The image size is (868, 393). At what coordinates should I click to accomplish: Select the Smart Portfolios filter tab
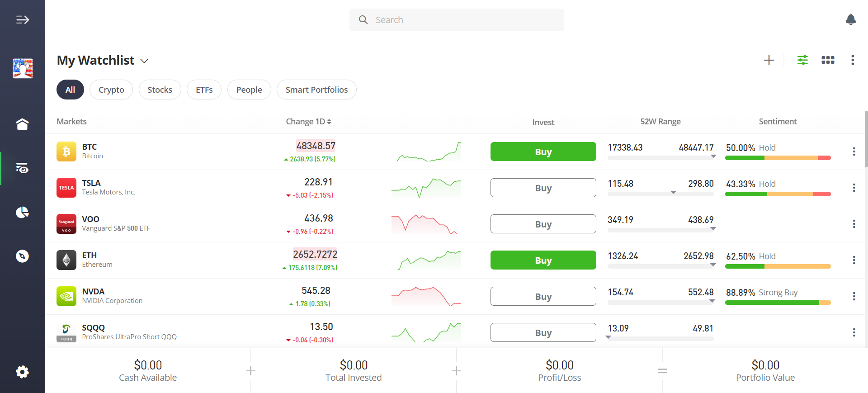(316, 90)
